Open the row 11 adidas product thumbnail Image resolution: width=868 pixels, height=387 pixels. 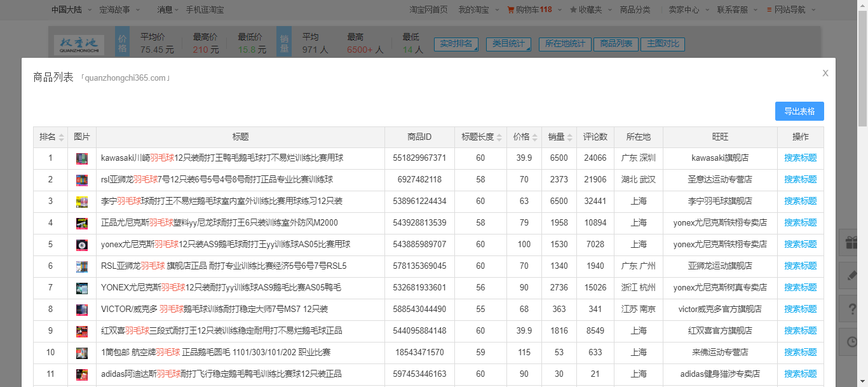[x=81, y=374]
